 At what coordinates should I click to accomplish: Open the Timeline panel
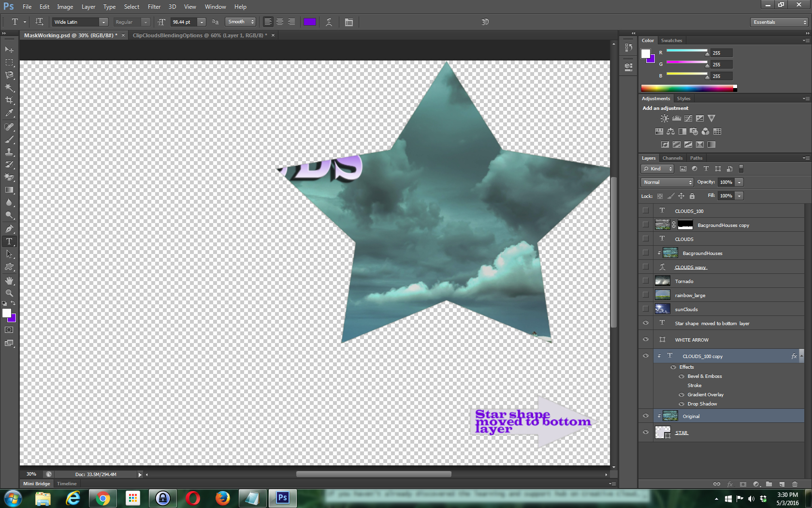pyautogui.click(x=66, y=483)
